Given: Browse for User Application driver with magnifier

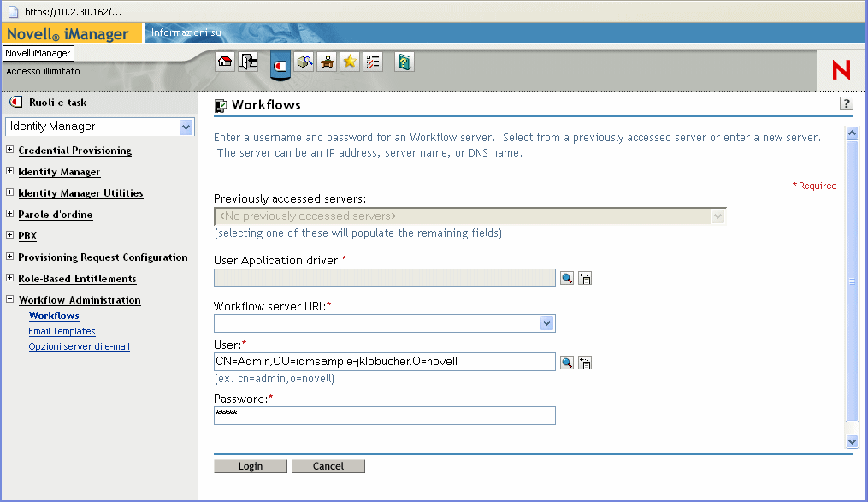Looking at the screenshot, I should pyautogui.click(x=567, y=278).
